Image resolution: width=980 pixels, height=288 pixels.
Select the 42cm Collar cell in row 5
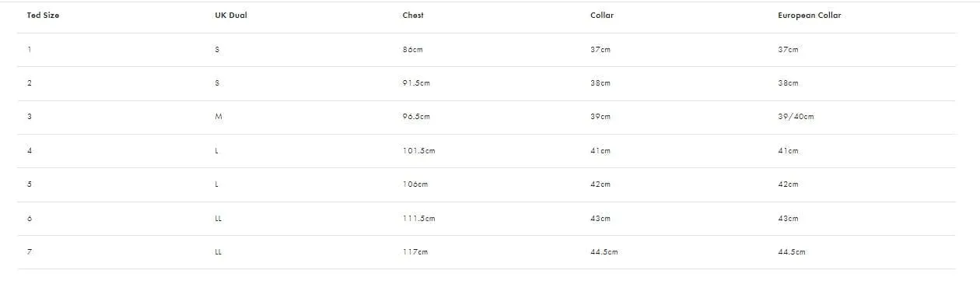coord(600,184)
